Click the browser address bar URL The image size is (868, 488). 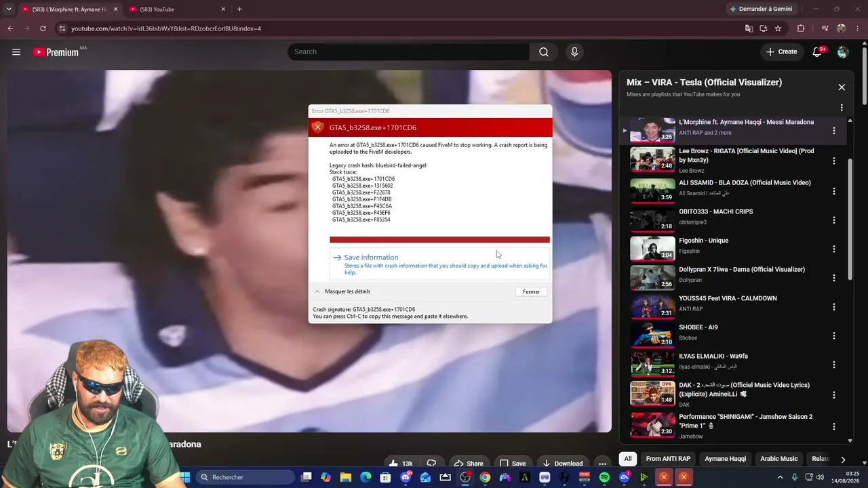pyautogui.click(x=166, y=28)
